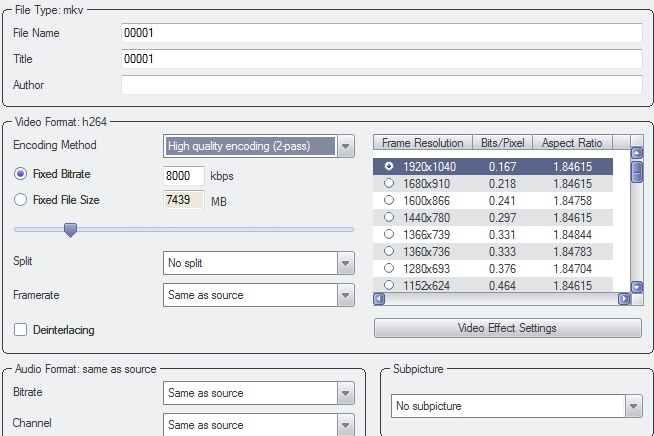Open Video Effect Settings

508,328
